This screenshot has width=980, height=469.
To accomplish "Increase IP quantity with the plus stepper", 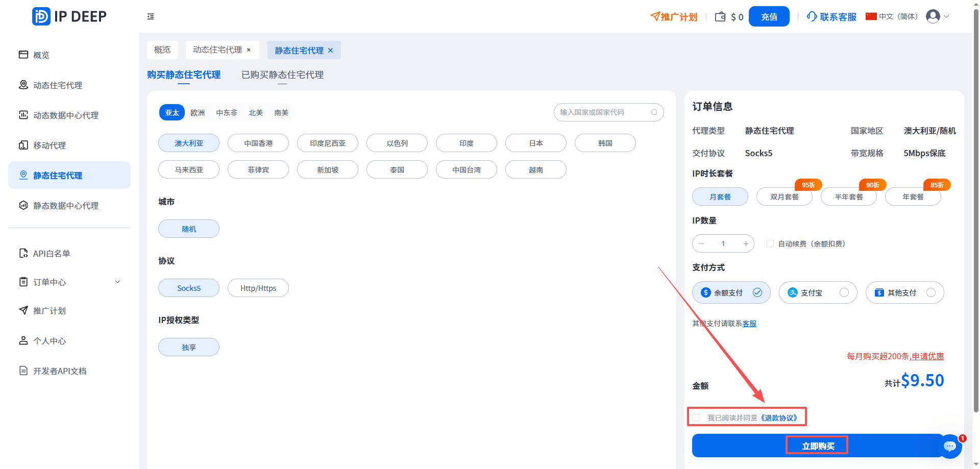I will 745,243.
